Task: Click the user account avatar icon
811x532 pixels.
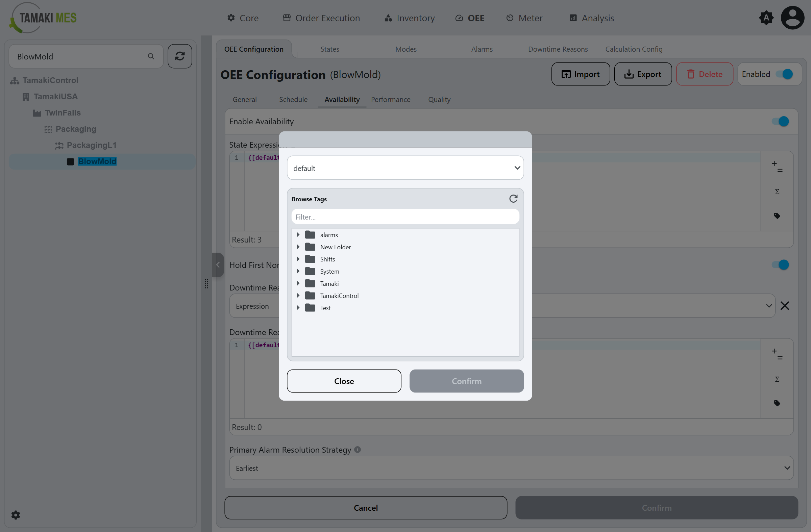Action: [x=793, y=18]
